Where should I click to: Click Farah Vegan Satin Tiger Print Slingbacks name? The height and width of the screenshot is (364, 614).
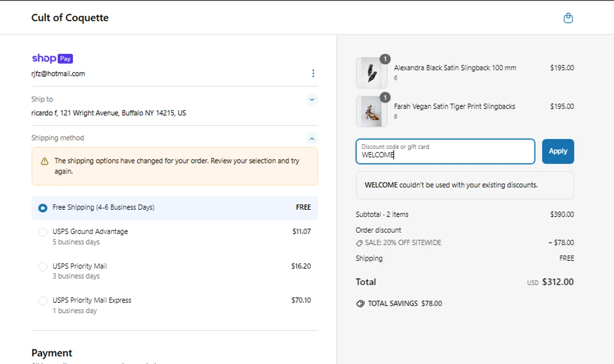(454, 106)
